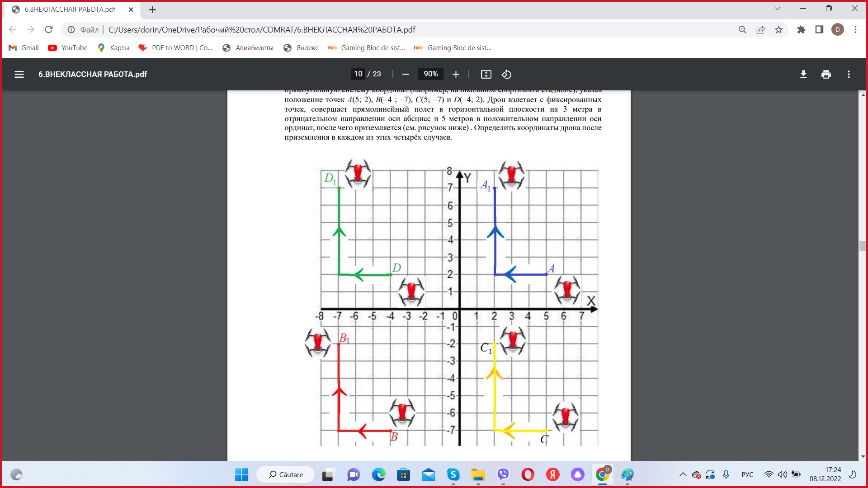
Task: Print the PDF document
Action: [x=826, y=74]
